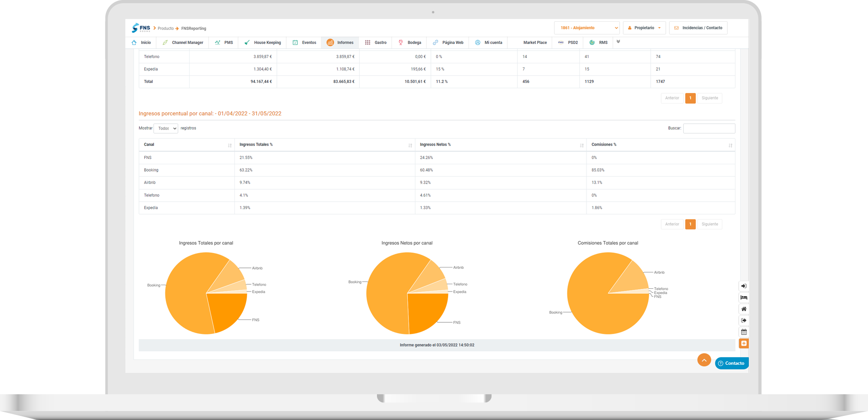Click the bed icon in the side toolbar

click(x=744, y=297)
